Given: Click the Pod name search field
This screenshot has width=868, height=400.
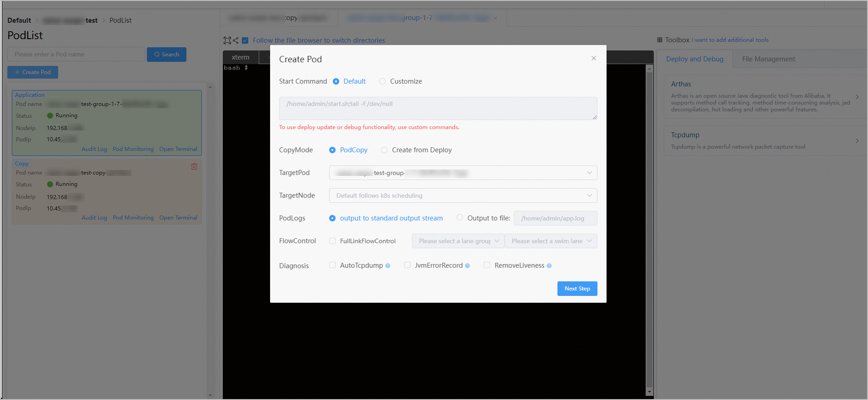Looking at the screenshot, I should 76,54.
